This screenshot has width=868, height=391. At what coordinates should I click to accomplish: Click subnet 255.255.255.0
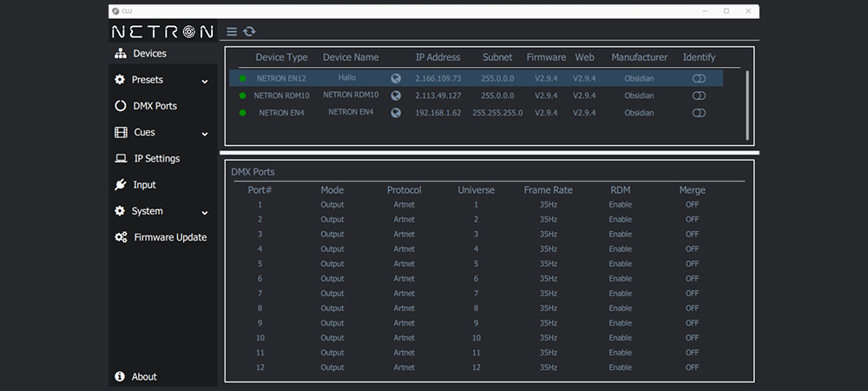tap(497, 113)
